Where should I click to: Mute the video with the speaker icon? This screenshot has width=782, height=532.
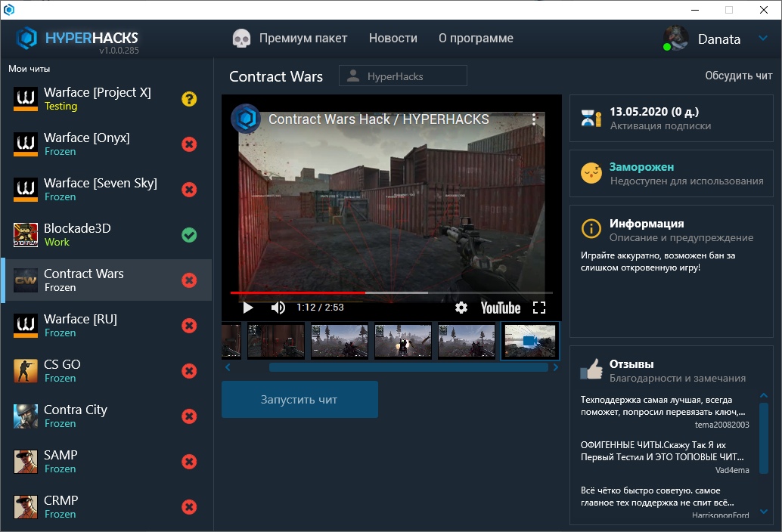pos(278,308)
